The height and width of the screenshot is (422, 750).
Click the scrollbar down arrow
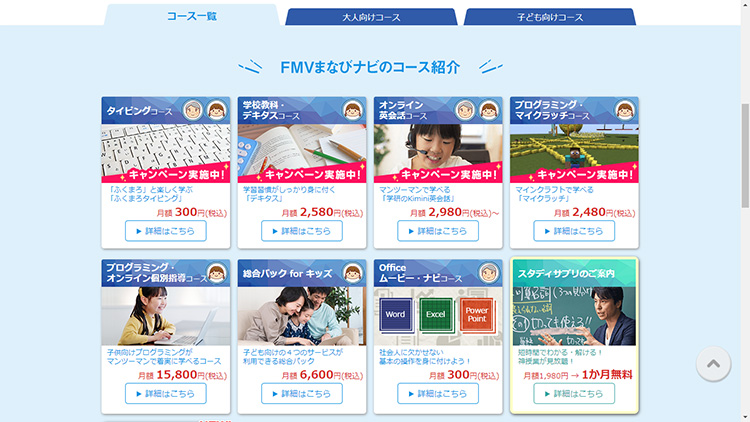[x=745, y=418]
